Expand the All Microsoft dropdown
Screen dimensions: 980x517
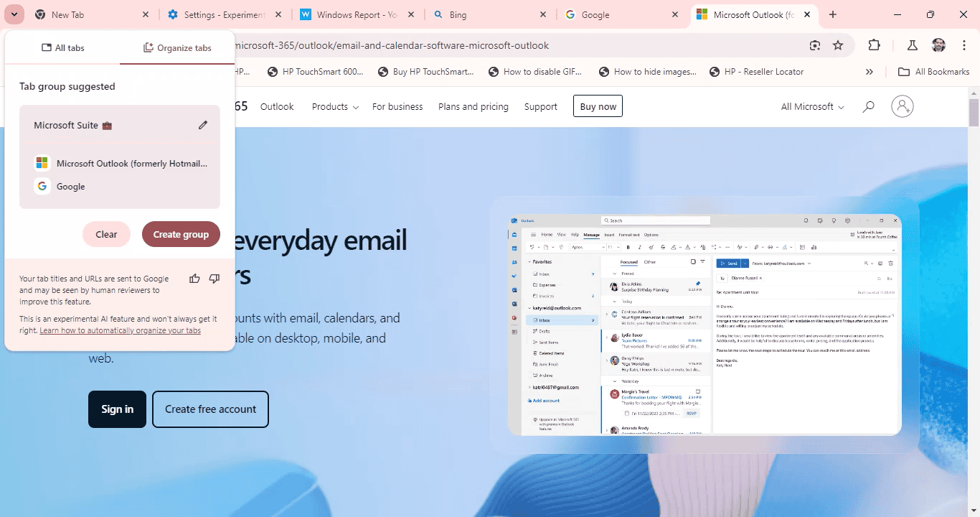(812, 106)
